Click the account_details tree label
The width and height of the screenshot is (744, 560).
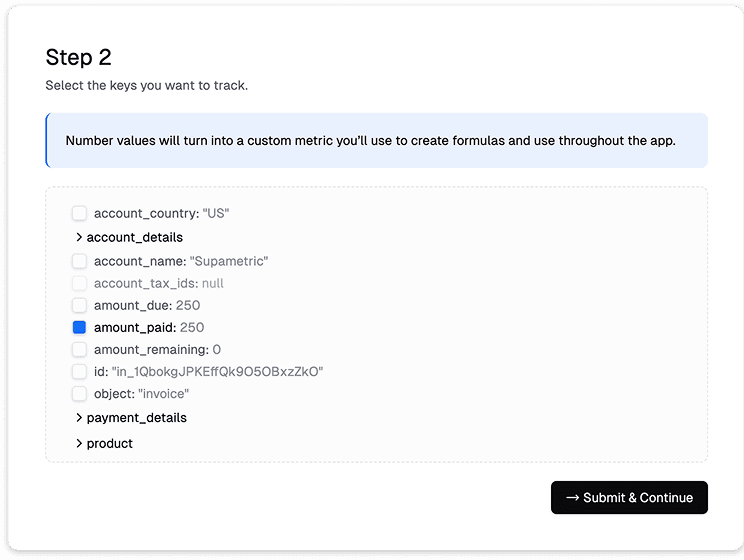135,238
